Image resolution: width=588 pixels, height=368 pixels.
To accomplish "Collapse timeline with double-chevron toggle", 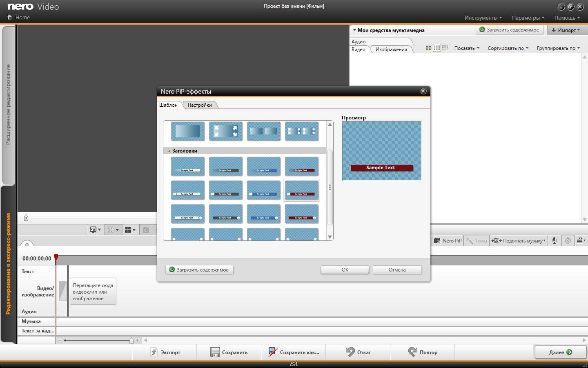I will [27, 244].
